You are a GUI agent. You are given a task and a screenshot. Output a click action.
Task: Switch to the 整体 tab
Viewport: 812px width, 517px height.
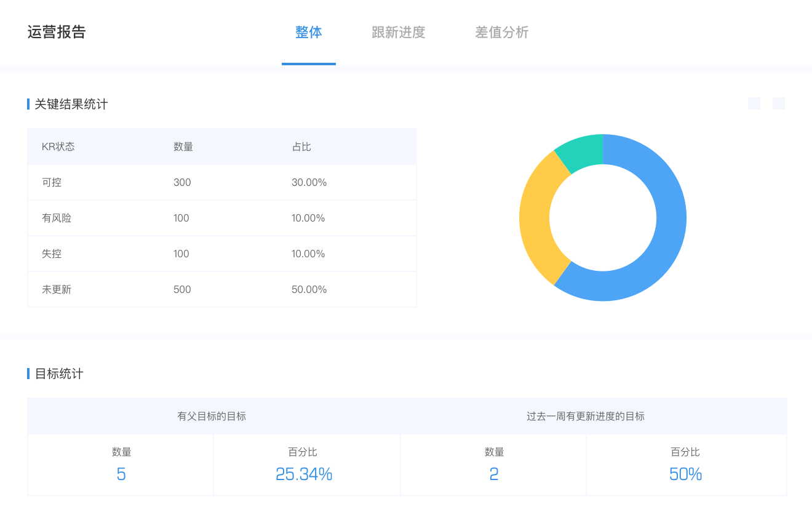(309, 33)
